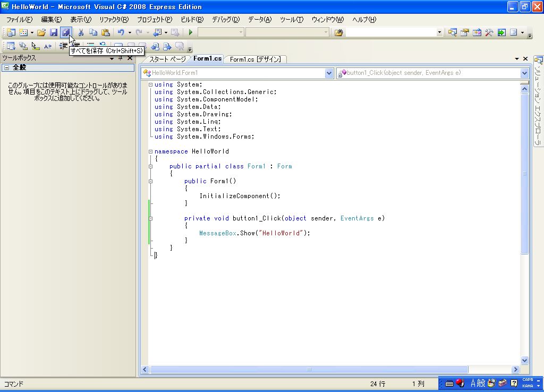Screen dimensions: 544x392
Task: Click the editor's vertical scrollbar thumb
Action: 524,173
